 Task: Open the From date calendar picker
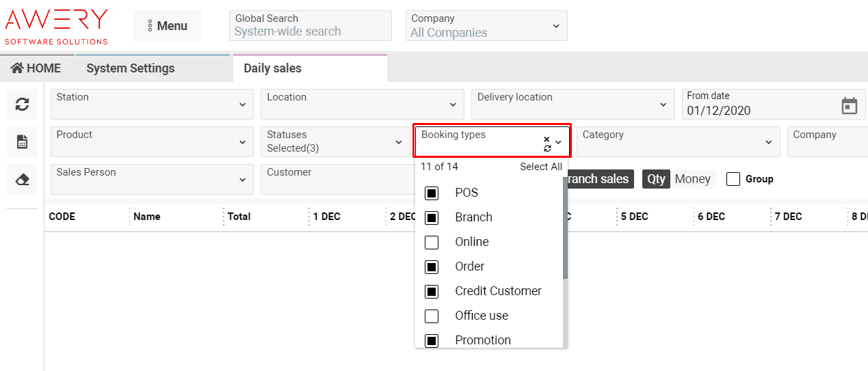[x=849, y=106]
